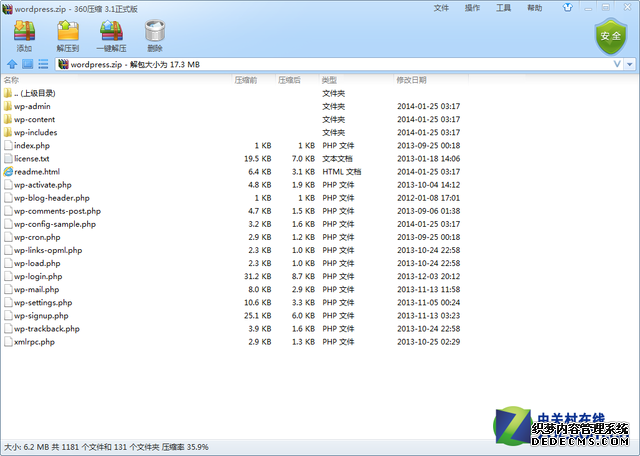Screen dimensions: 640x456
Task: Open the 文件 (File) menu
Action: (441, 8)
